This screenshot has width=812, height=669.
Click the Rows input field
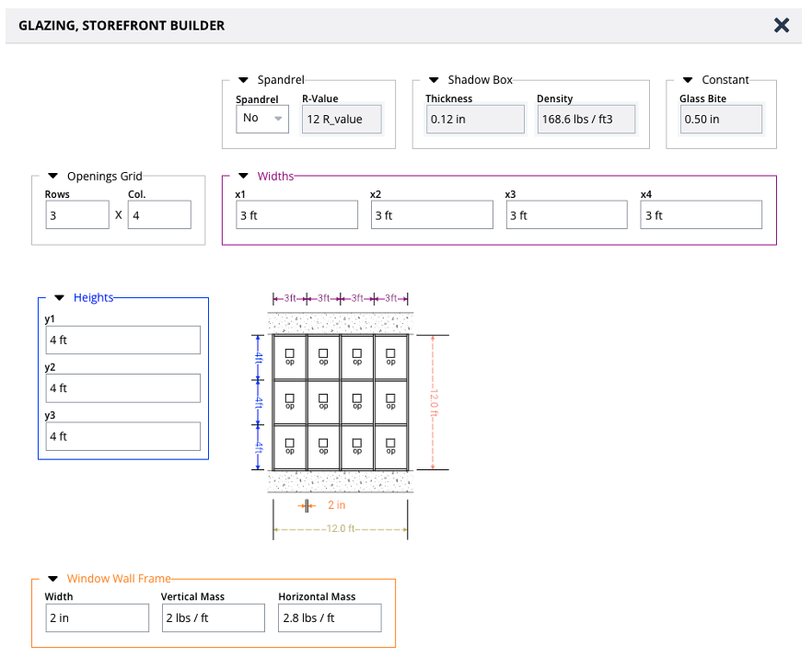pos(77,215)
